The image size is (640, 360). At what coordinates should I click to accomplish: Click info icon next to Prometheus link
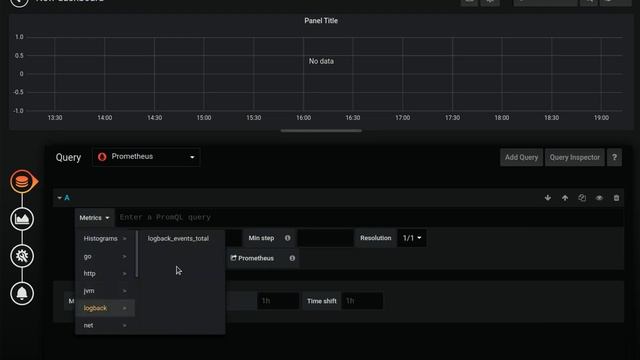click(x=292, y=258)
